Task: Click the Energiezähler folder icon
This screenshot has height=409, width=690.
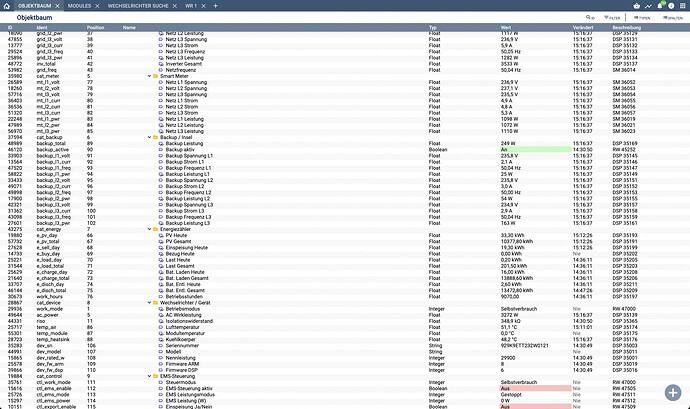Action: tap(155, 229)
